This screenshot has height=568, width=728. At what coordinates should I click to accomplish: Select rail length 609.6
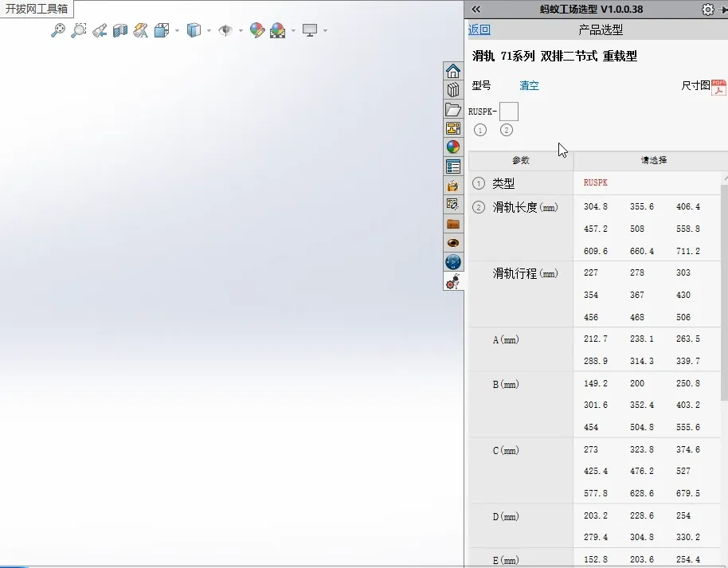point(595,251)
